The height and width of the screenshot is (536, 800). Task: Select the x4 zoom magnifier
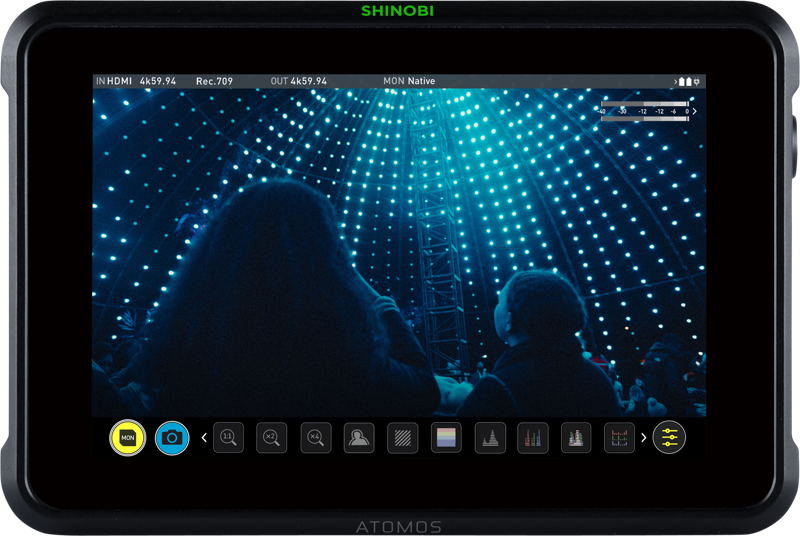pyautogui.click(x=316, y=438)
